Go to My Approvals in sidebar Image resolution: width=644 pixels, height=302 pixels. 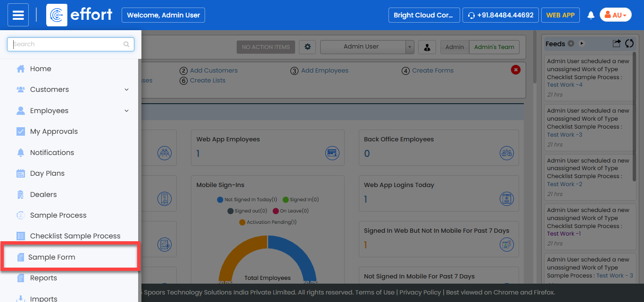(x=54, y=131)
